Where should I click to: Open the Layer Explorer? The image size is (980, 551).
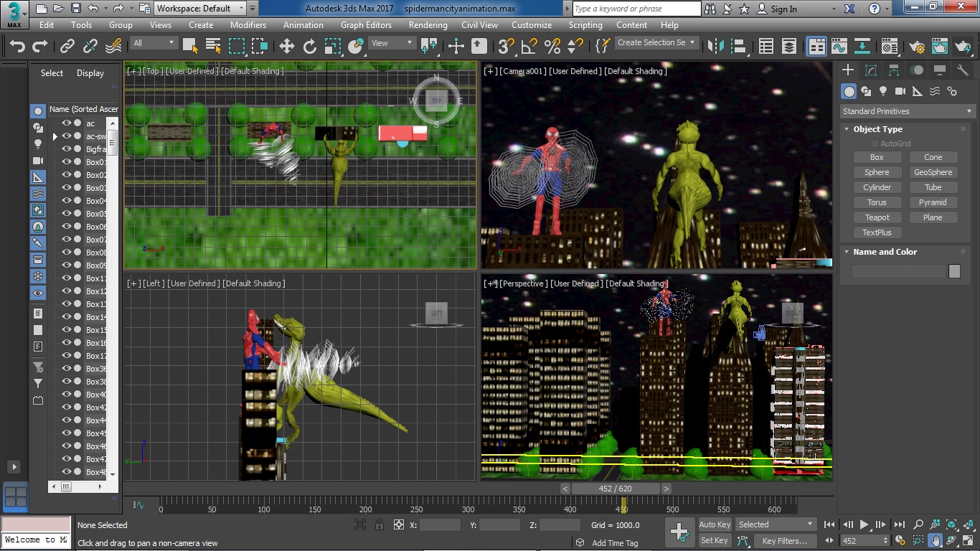pyautogui.click(x=789, y=47)
